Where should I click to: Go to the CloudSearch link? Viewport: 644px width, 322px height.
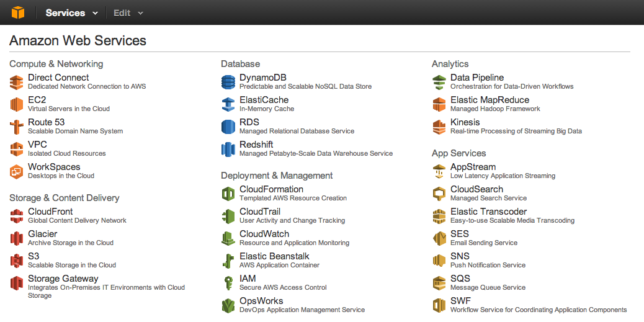point(477,189)
